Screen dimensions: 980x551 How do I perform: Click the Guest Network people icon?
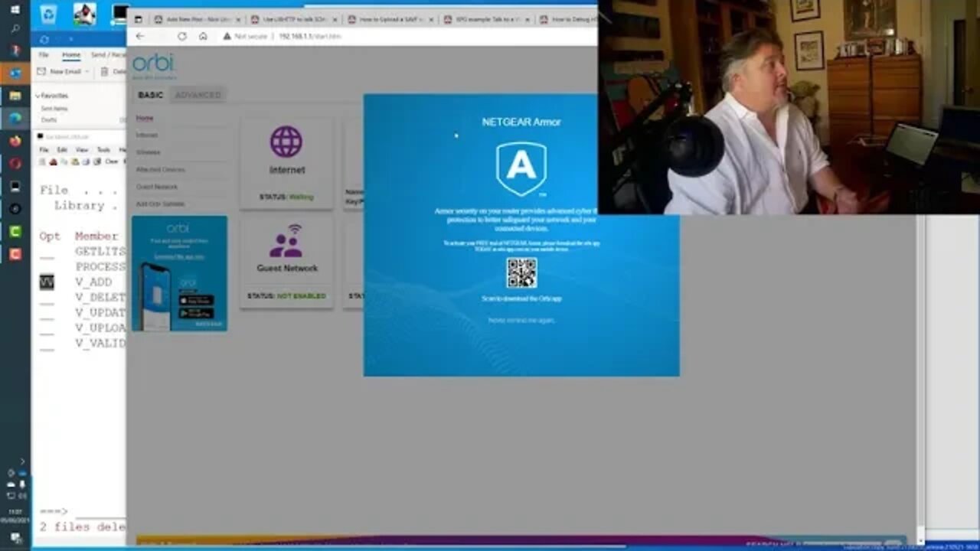[x=286, y=241]
